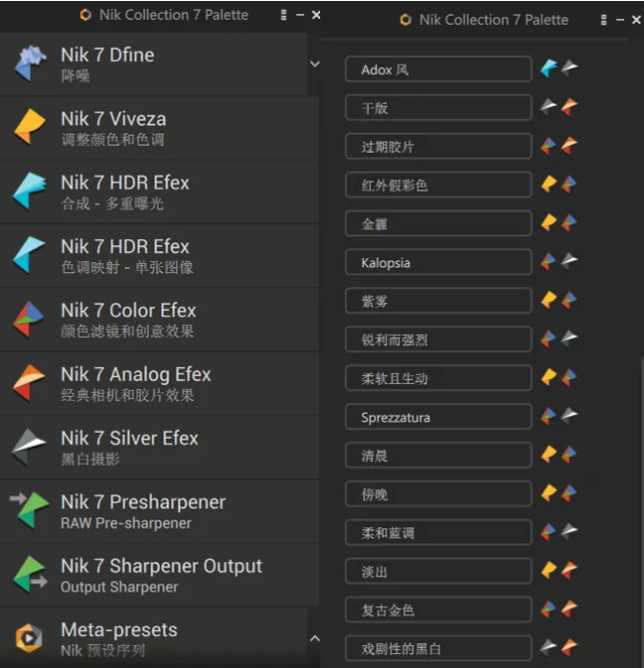Click Viveza icon beside 红外假彩色 preset
The image size is (644, 668).
pos(548,184)
